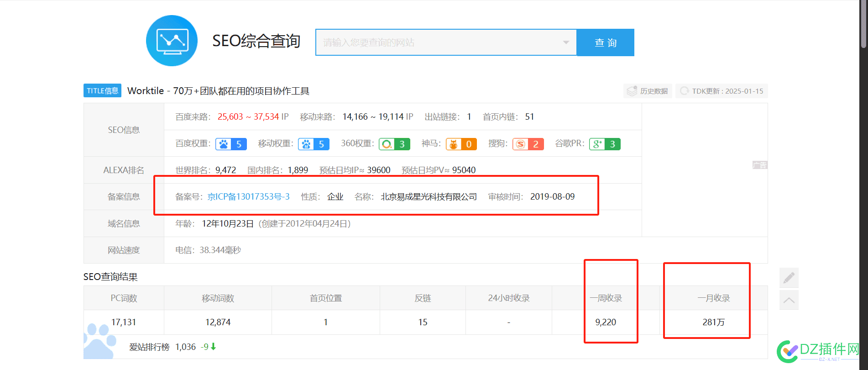Screen dimensions: 868x370
Task: Click the 移动词数 value 12,874
Action: 218,322
